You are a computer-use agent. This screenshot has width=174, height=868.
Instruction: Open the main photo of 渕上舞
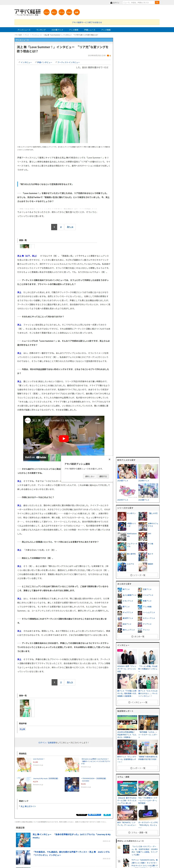64,108
